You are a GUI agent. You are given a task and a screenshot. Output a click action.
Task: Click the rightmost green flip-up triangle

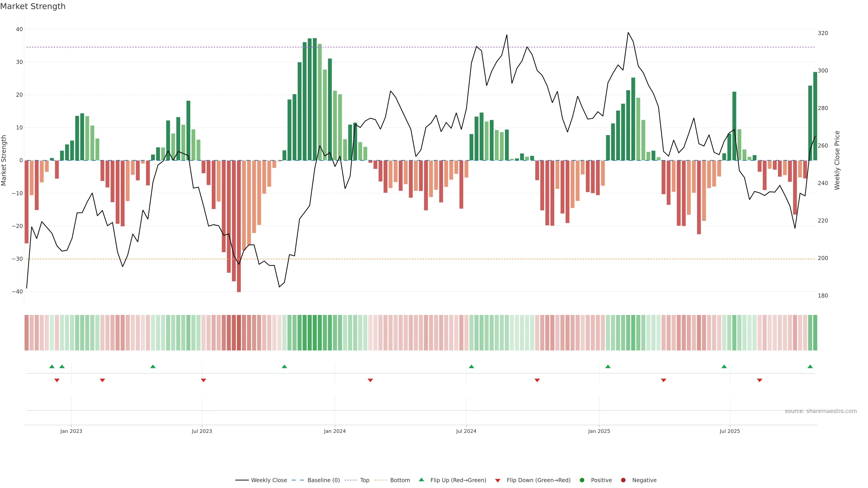coord(810,366)
